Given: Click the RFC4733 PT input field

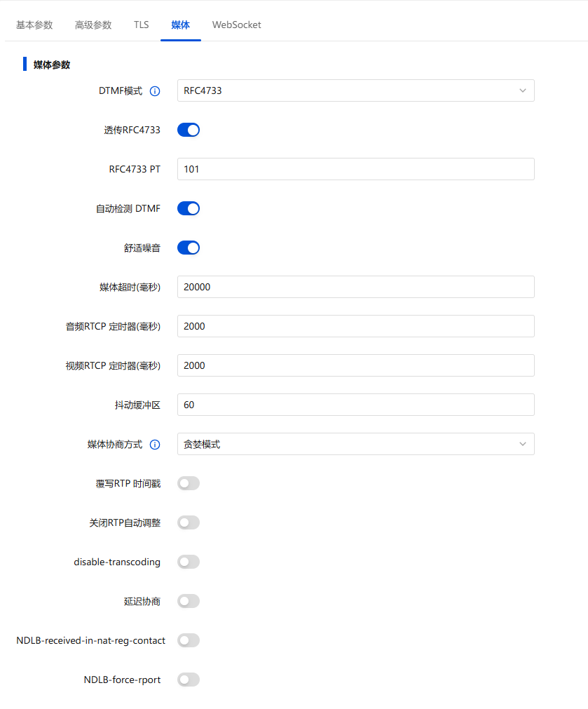Looking at the screenshot, I should point(355,169).
